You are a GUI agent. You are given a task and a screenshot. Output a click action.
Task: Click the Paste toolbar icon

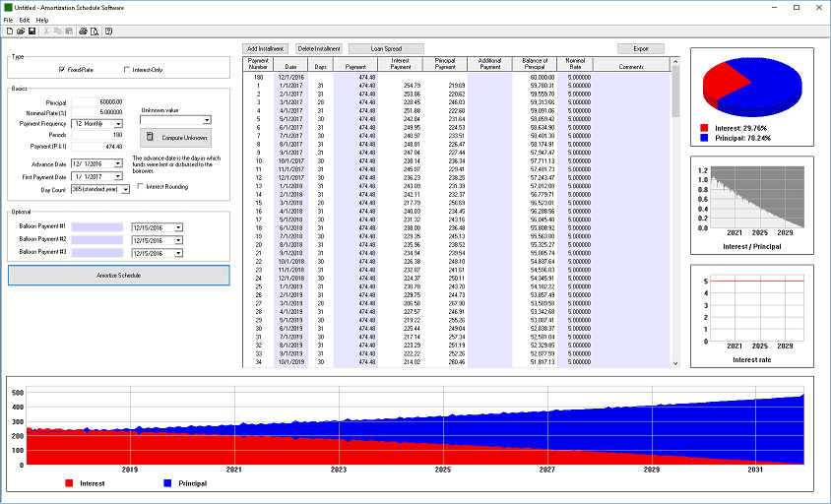(69, 31)
